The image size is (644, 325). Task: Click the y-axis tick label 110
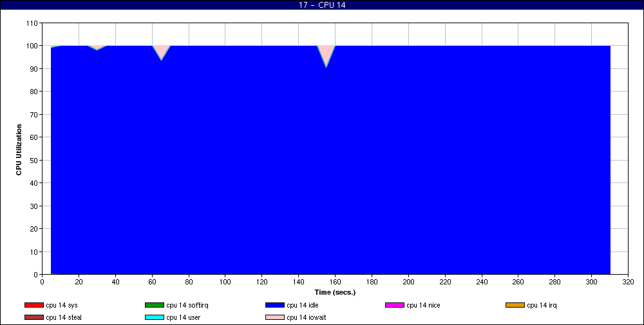(x=33, y=23)
